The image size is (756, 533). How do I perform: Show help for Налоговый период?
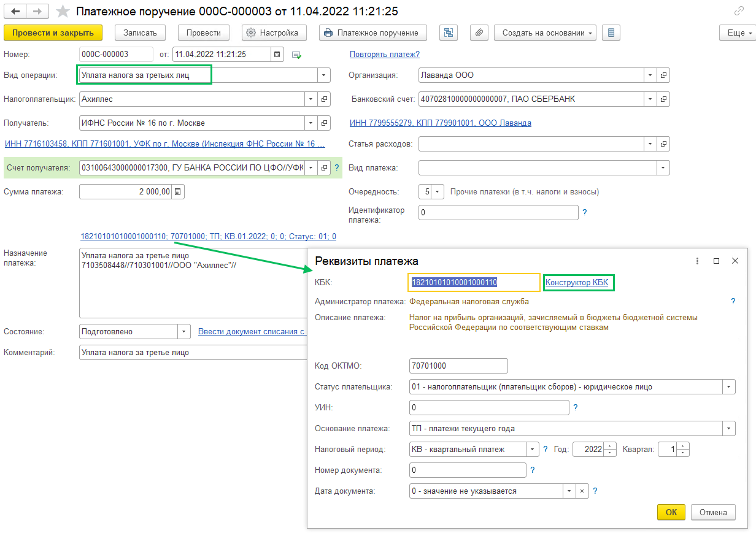(x=545, y=450)
